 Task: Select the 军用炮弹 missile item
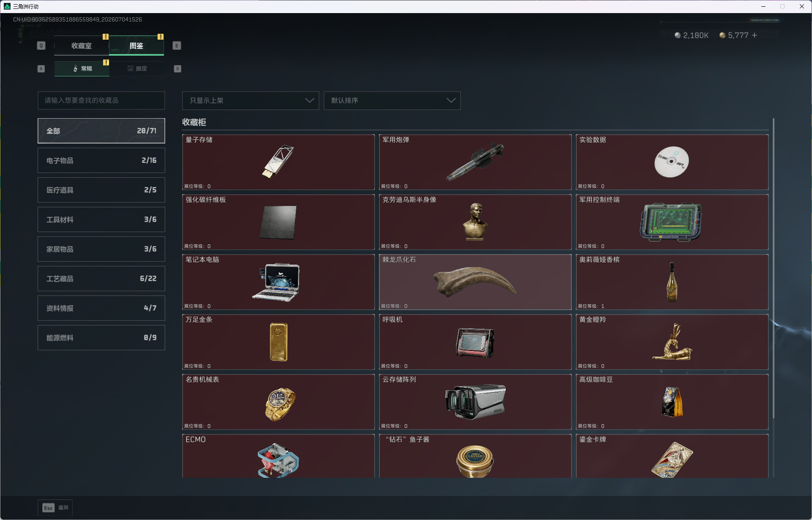point(475,162)
